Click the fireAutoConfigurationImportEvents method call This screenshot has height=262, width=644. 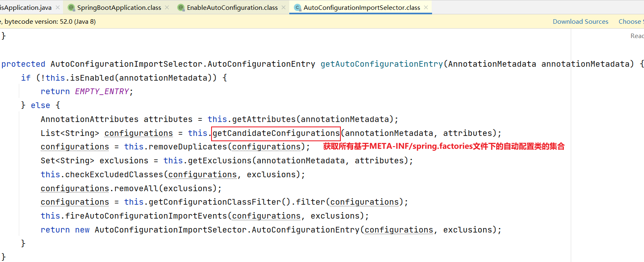pos(146,216)
